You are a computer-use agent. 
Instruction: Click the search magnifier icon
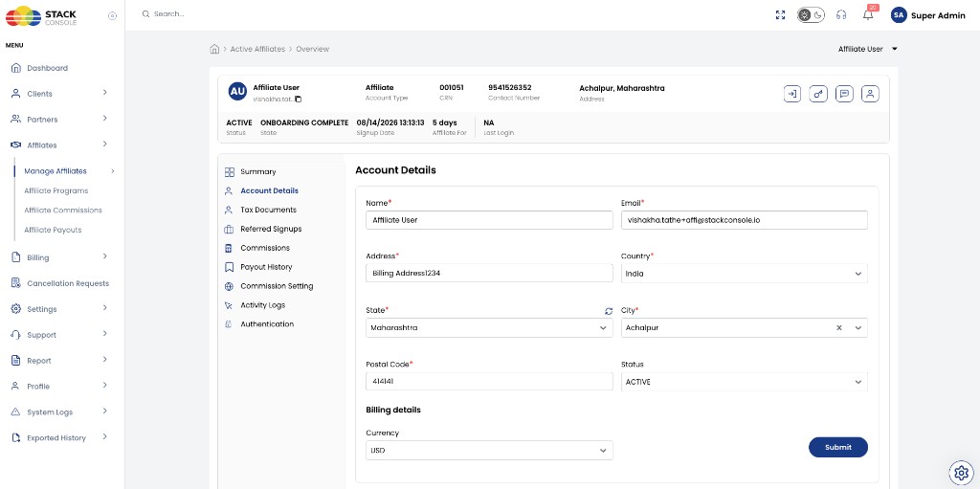click(x=145, y=13)
